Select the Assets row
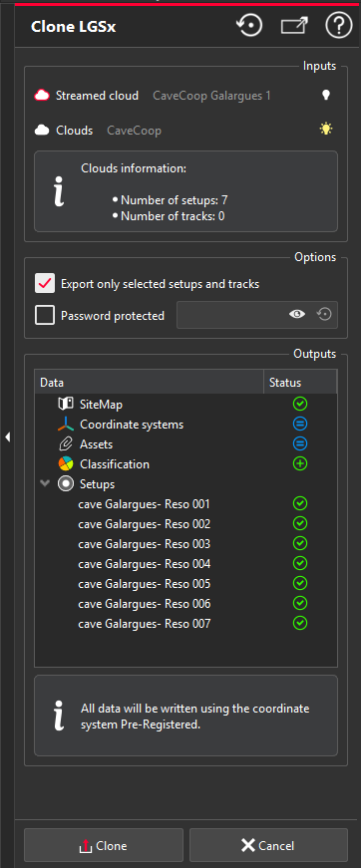The image size is (361, 868). click(185, 443)
